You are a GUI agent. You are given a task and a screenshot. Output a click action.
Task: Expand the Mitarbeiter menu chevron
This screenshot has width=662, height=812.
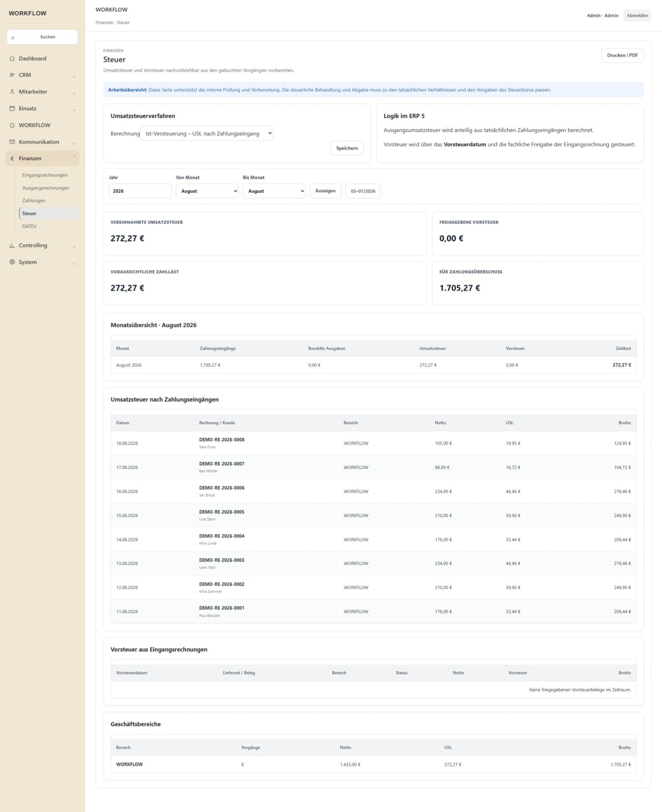point(74,94)
